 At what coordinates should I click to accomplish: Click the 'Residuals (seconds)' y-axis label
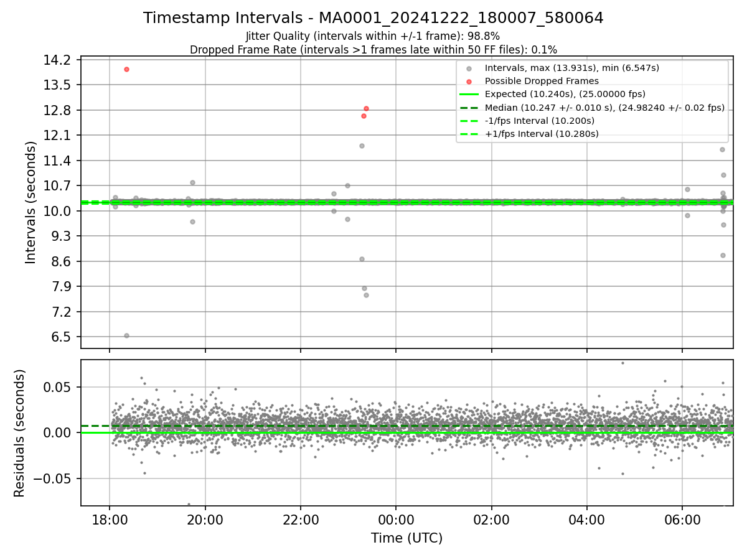click(19, 433)
